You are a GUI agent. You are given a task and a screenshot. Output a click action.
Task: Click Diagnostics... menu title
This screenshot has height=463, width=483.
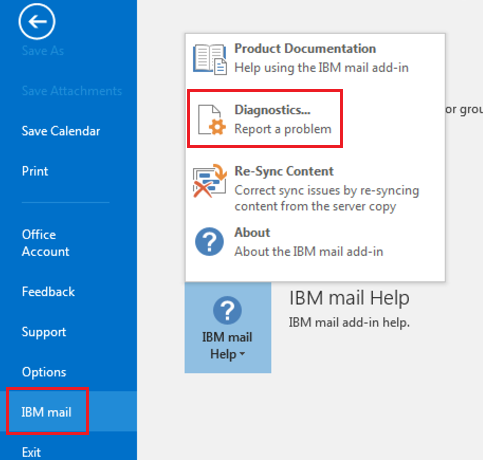click(x=272, y=110)
